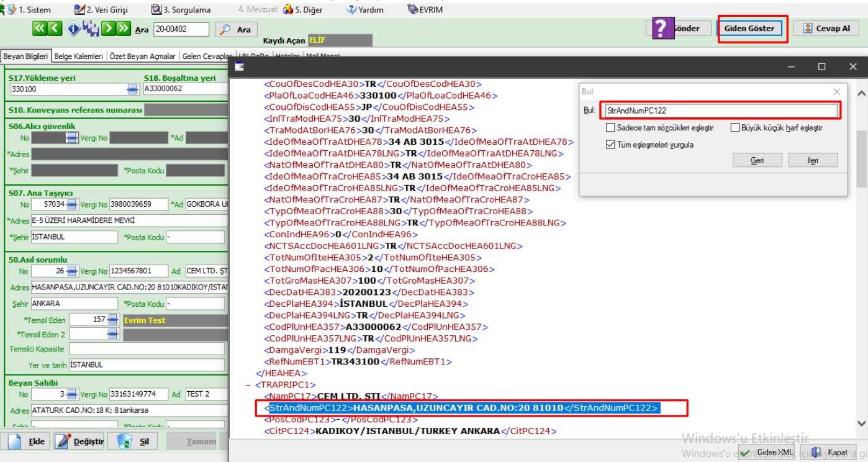868x462 pixels.
Task: Click Ana Taşıyıcı Şehir field İSTANBUL
Action: (74, 237)
